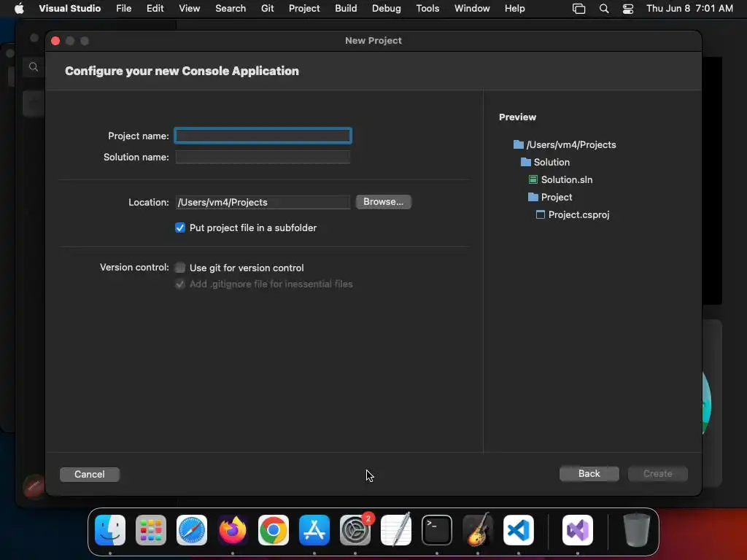Viewport: 747px width, 560px height.
Task: Open the Edit menu
Action: 155,9
